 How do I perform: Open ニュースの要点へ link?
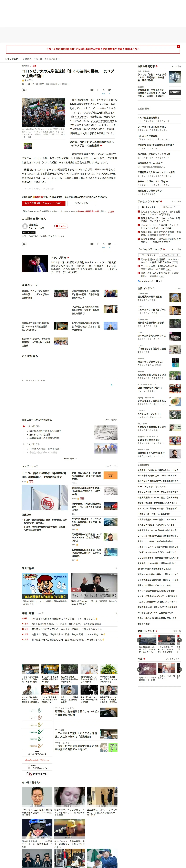click(x=110, y=420)
